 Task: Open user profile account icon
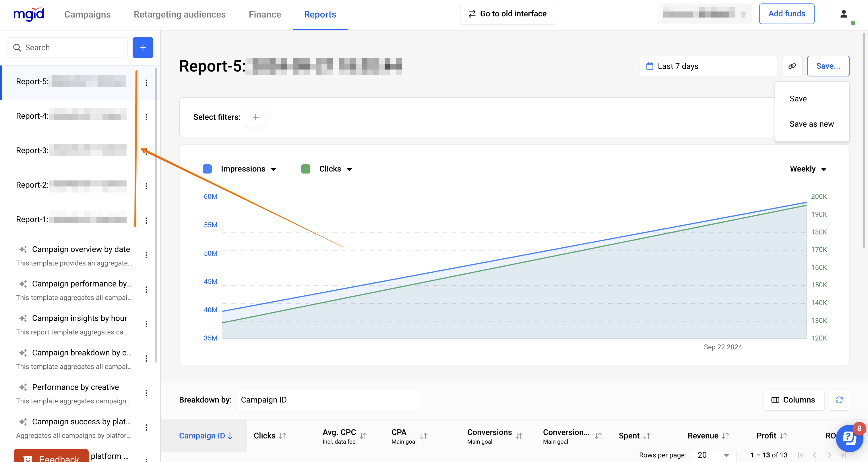843,14
